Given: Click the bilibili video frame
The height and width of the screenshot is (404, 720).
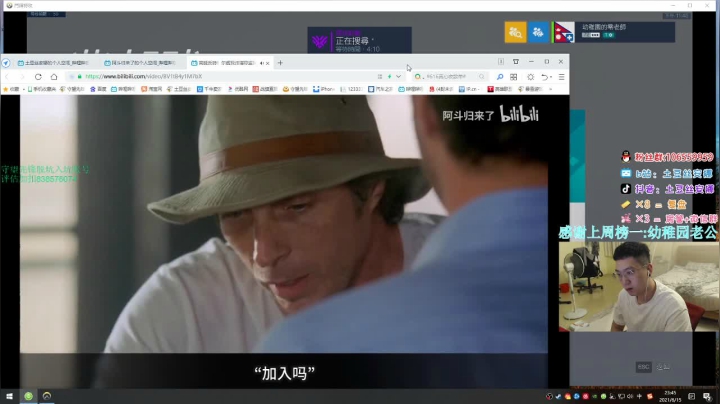Looking at the screenshot, I should (x=284, y=241).
